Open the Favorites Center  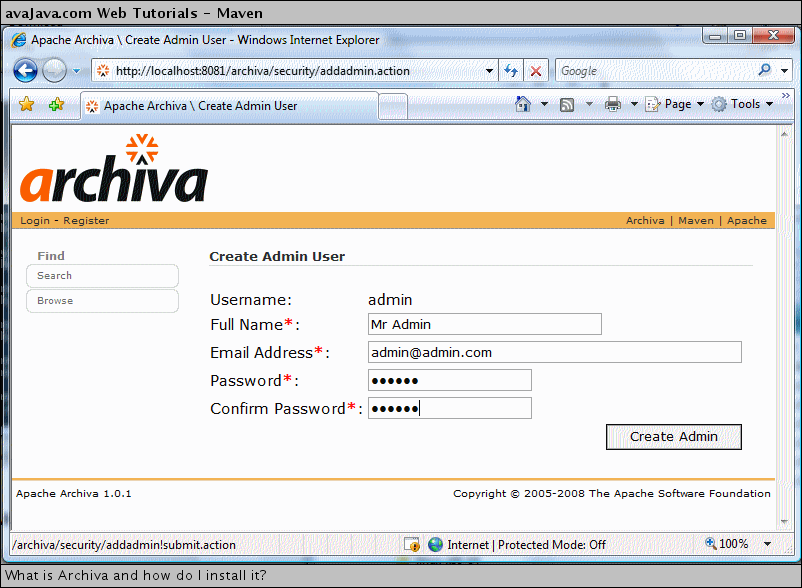[25, 103]
